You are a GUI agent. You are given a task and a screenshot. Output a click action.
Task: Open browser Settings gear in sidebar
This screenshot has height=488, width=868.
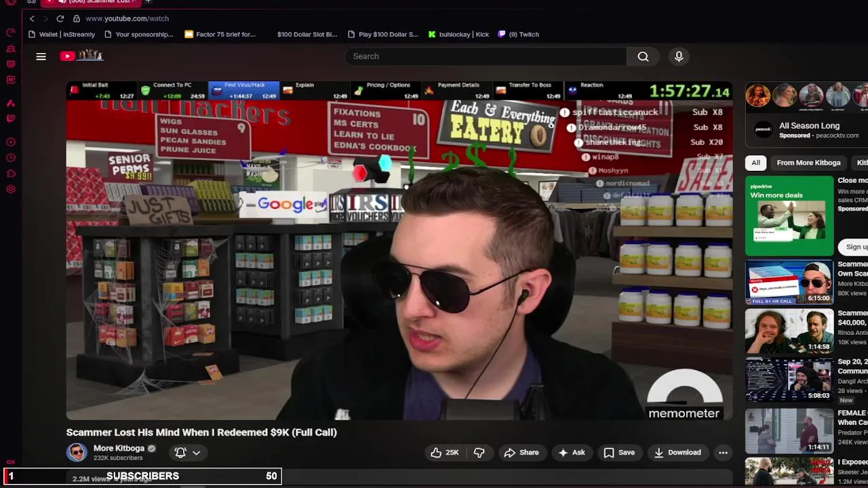tap(11, 189)
